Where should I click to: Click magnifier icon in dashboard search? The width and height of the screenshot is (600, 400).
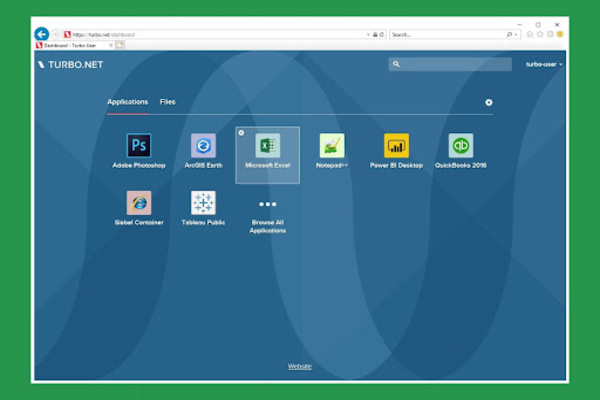[396, 64]
